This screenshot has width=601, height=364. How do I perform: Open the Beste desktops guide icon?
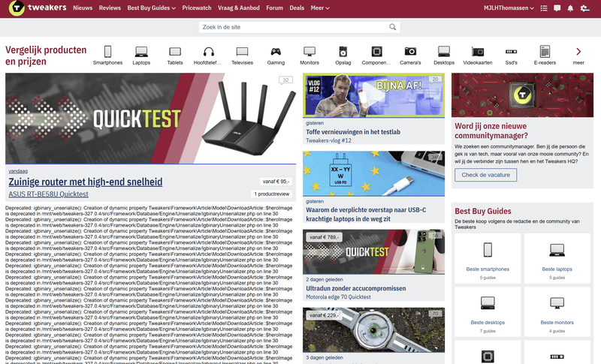tap(488, 303)
